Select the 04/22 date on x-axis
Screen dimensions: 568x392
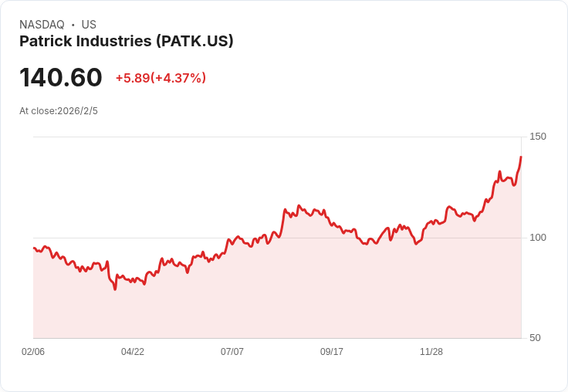point(133,352)
